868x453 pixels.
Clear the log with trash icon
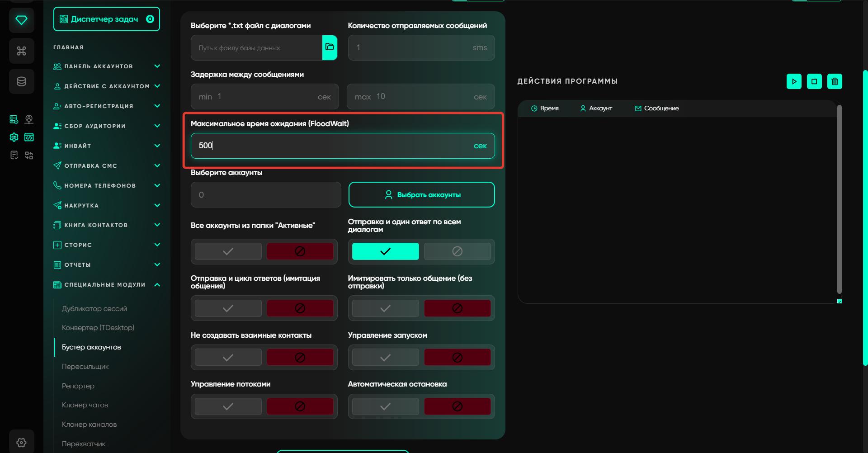pyautogui.click(x=835, y=81)
